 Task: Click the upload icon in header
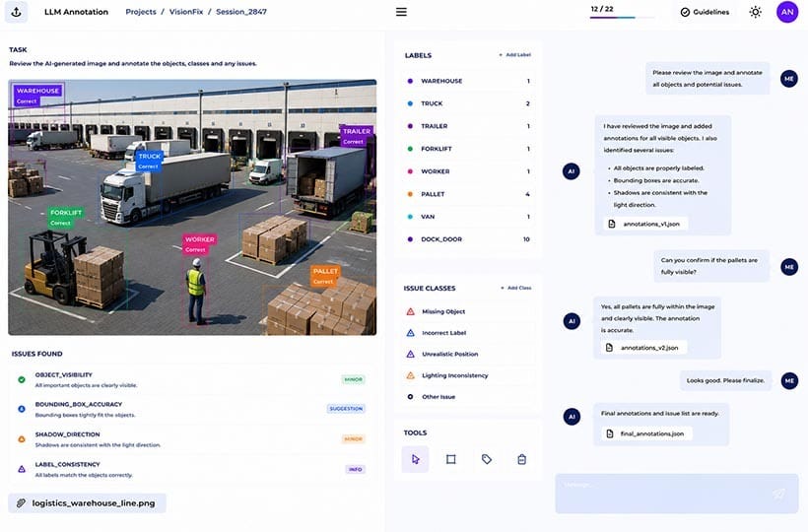[17, 12]
